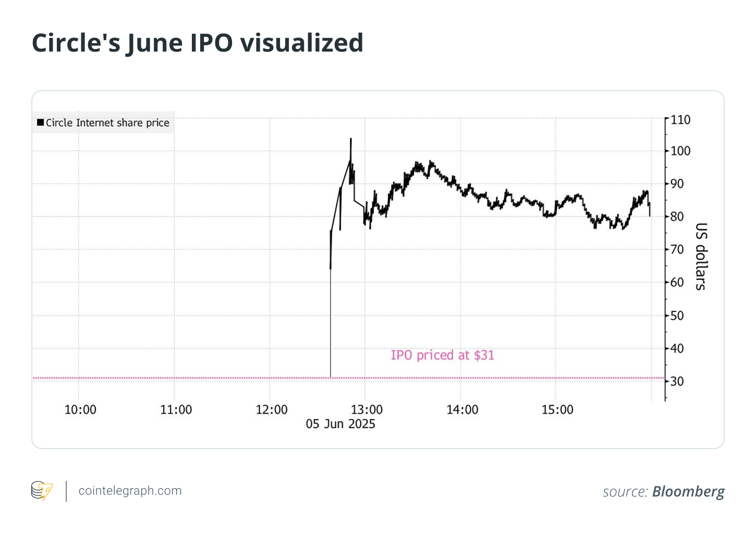Screen dimensions: 756x533
Task: Click the '05 Jun 2025' date label
Action: (x=340, y=424)
